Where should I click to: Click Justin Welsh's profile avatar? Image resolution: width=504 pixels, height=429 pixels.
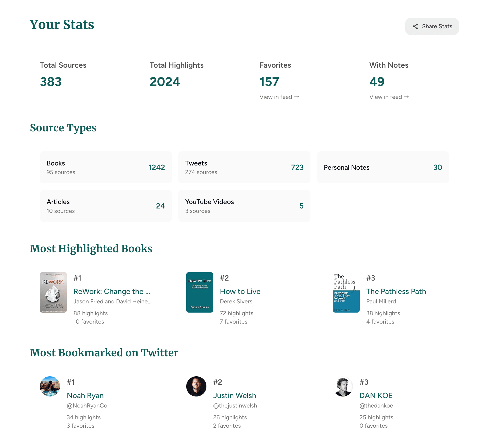pyautogui.click(x=196, y=386)
